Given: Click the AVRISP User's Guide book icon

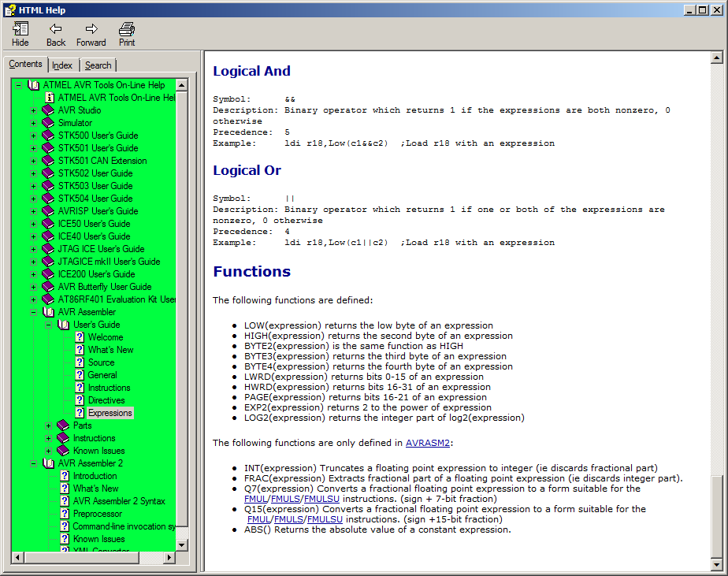Looking at the screenshot, I should click(x=48, y=211).
